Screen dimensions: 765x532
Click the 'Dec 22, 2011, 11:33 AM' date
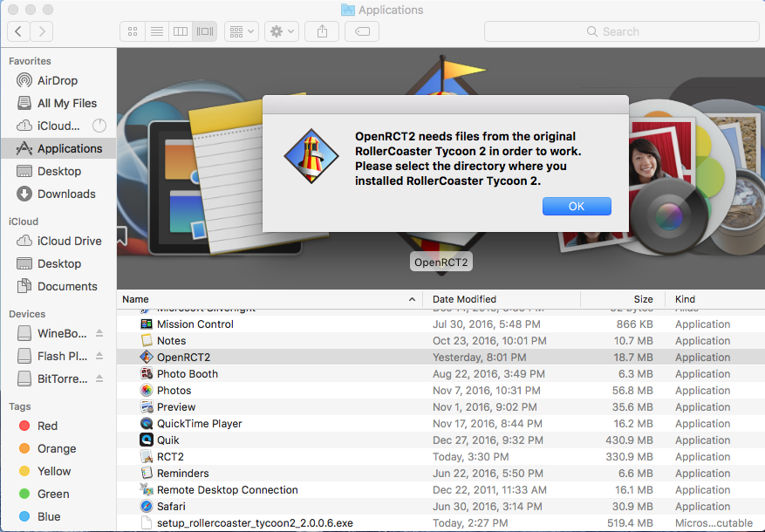490,490
